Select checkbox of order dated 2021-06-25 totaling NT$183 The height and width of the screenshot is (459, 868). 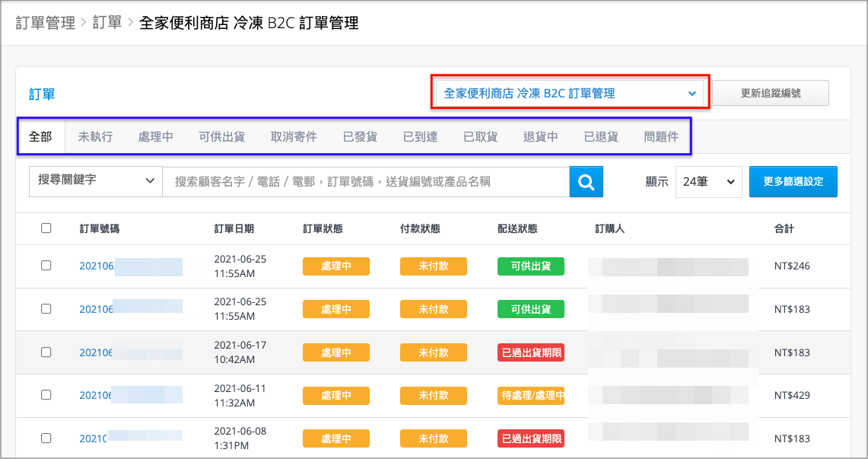coord(46,309)
